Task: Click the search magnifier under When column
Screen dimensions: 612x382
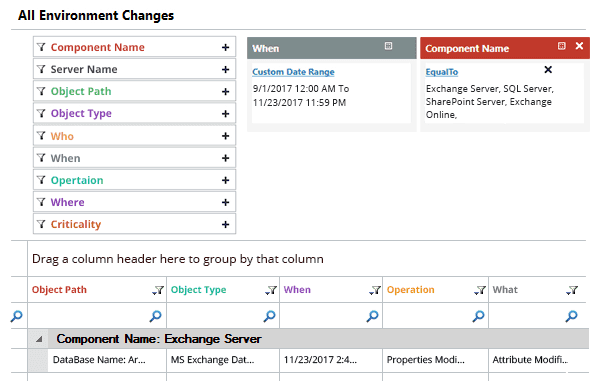Action: coord(372,316)
